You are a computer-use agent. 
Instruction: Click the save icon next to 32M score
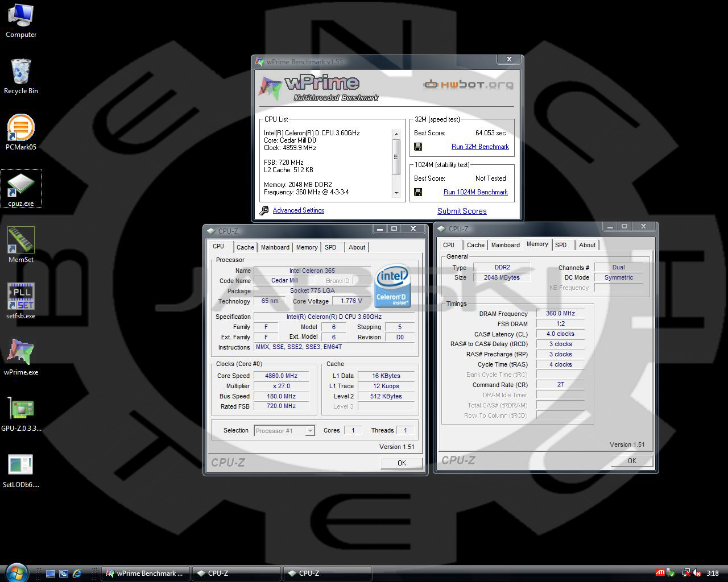418,147
